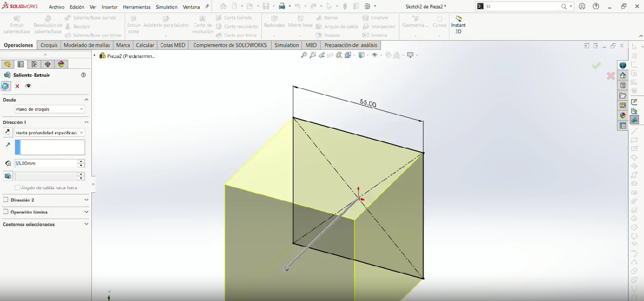Confirm the Saliente-Extruir feature with green check

(6, 86)
